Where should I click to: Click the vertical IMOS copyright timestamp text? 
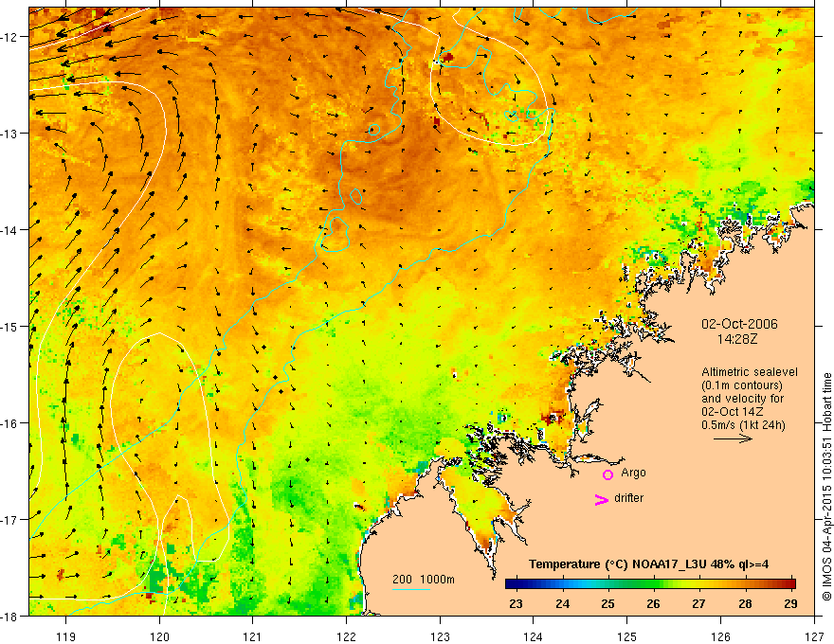pos(827,488)
